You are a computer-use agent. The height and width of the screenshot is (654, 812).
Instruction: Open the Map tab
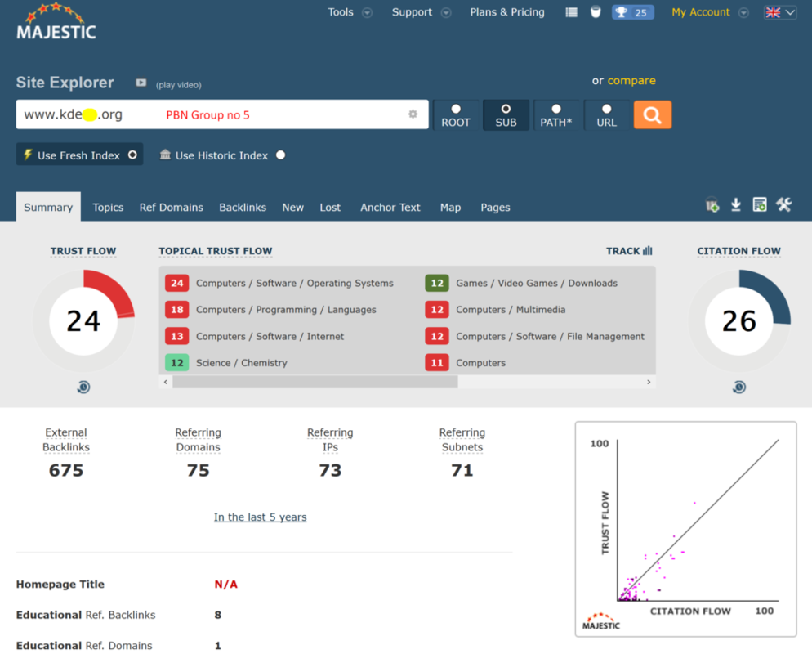point(450,208)
